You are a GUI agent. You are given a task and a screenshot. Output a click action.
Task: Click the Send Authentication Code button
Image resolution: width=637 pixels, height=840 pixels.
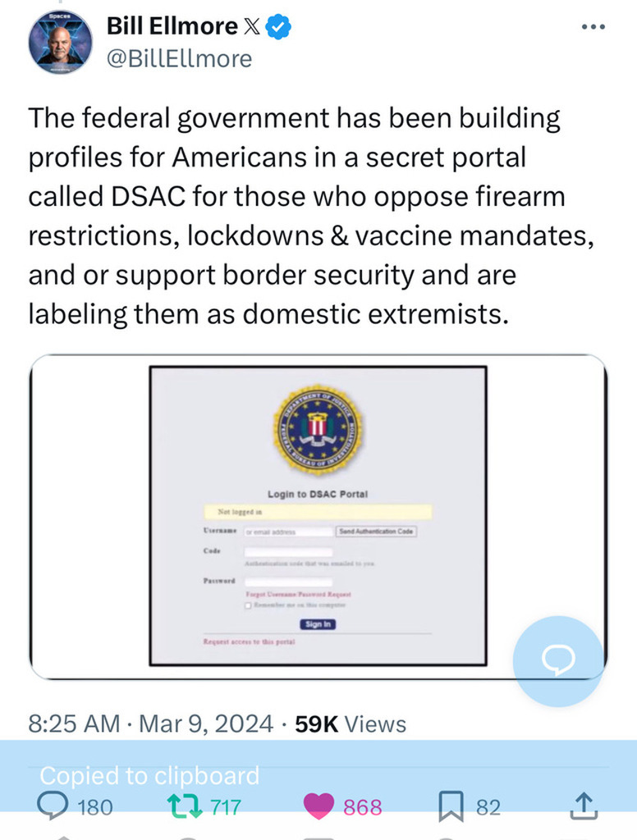376,532
